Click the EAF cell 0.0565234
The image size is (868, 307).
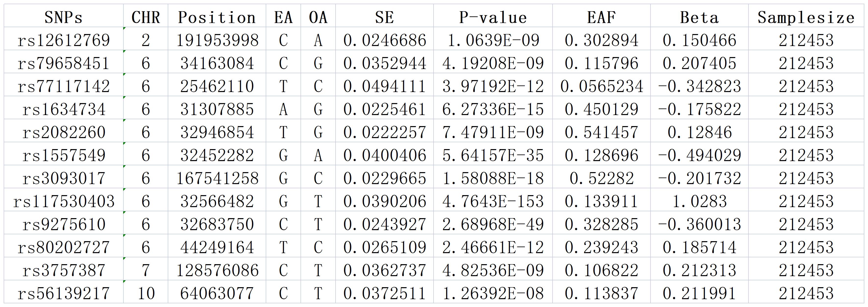[x=602, y=86]
